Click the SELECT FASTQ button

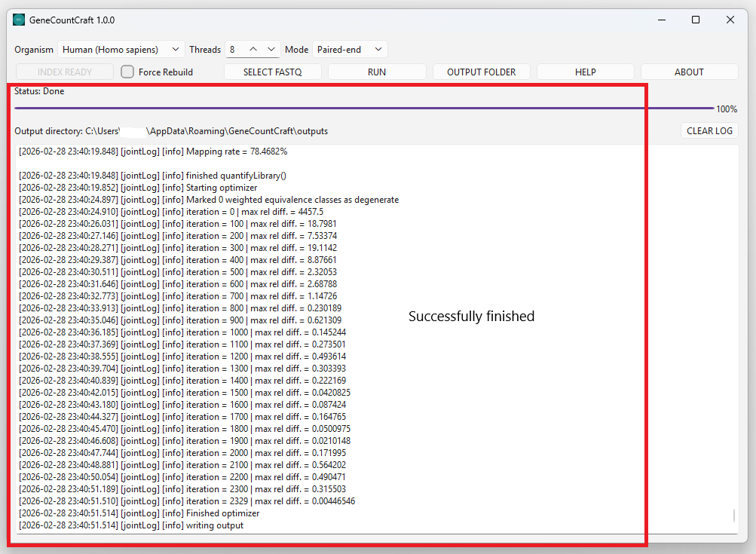(x=273, y=72)
